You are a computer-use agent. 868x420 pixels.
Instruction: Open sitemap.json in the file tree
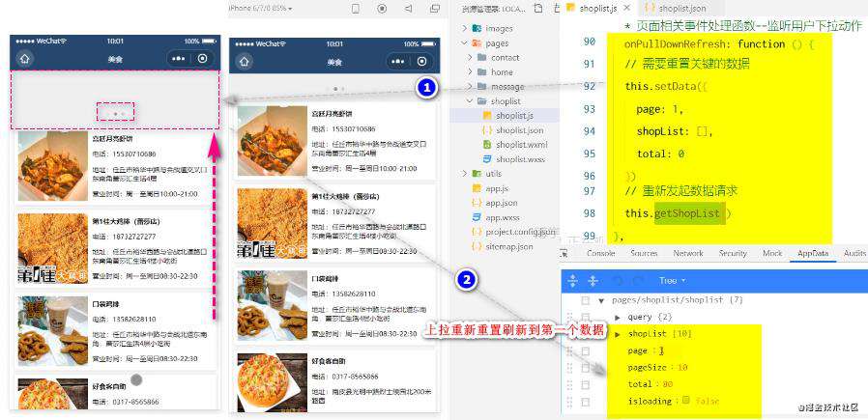coord(509,246)
